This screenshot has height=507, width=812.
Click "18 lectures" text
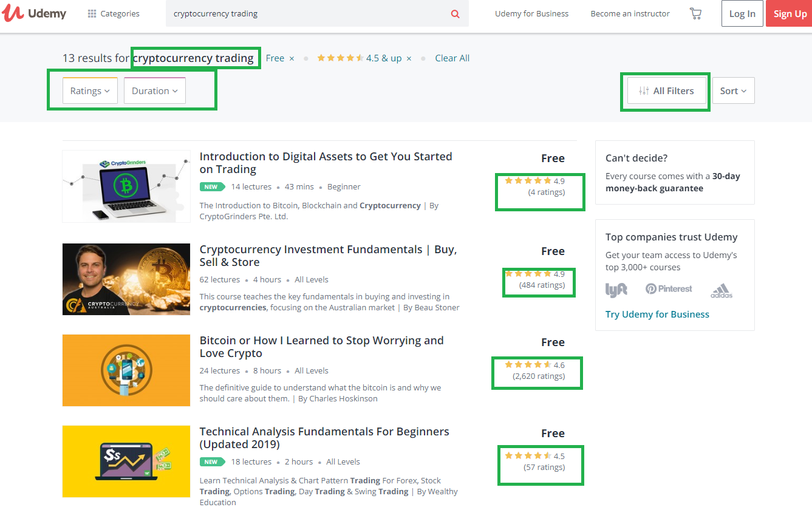251,462
